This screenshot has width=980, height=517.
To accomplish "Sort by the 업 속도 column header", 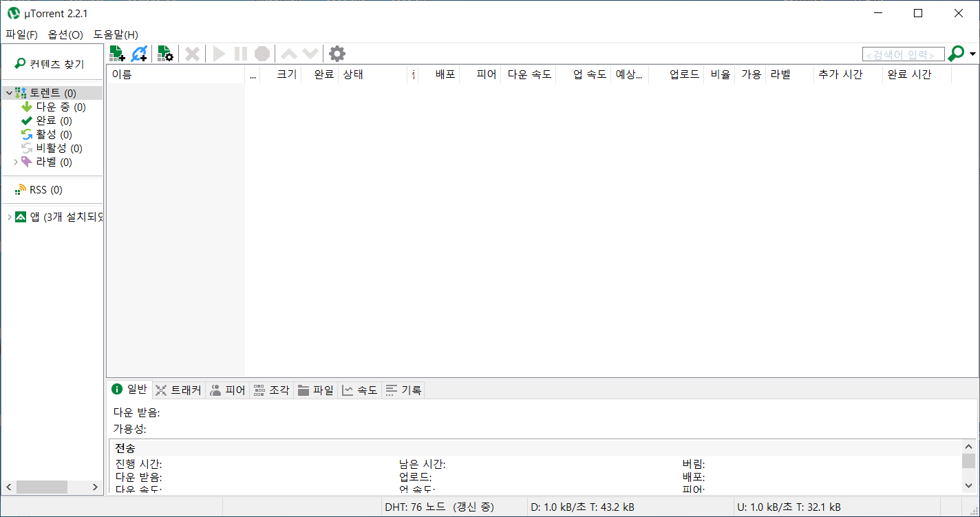I will [x=584, y=74].
